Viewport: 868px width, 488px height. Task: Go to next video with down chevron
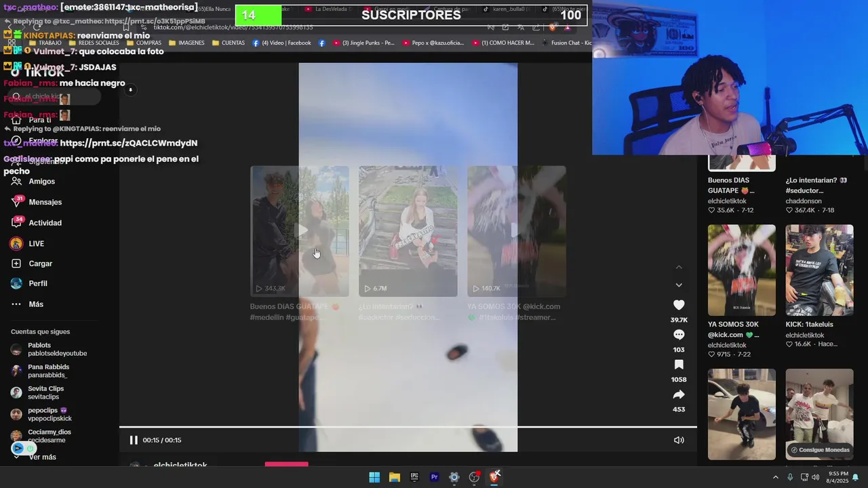click(679, 285)
